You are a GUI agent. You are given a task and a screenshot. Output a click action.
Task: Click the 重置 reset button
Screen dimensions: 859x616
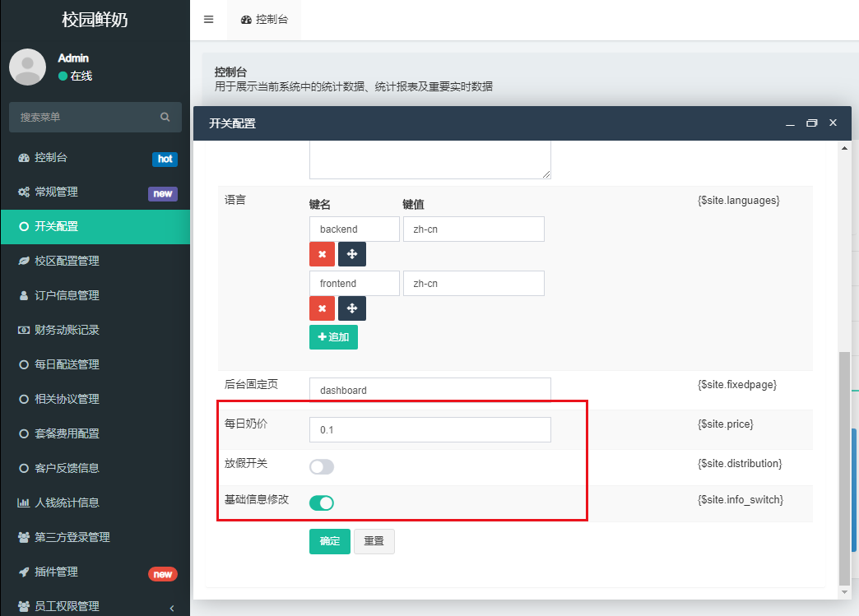point(374,541)
